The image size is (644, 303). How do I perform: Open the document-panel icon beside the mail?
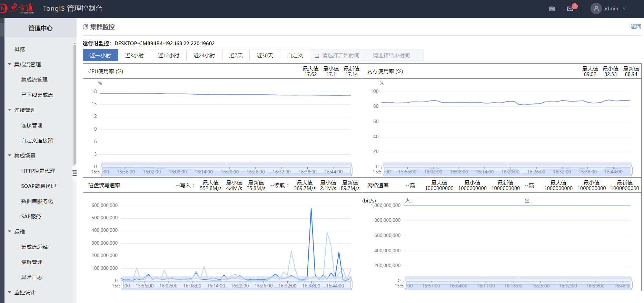click(552, 9)
